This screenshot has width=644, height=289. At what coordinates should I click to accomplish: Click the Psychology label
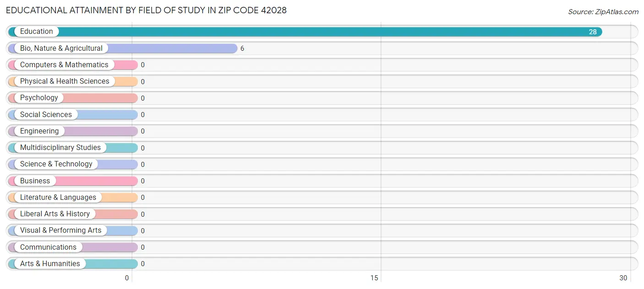pos(39,98)
